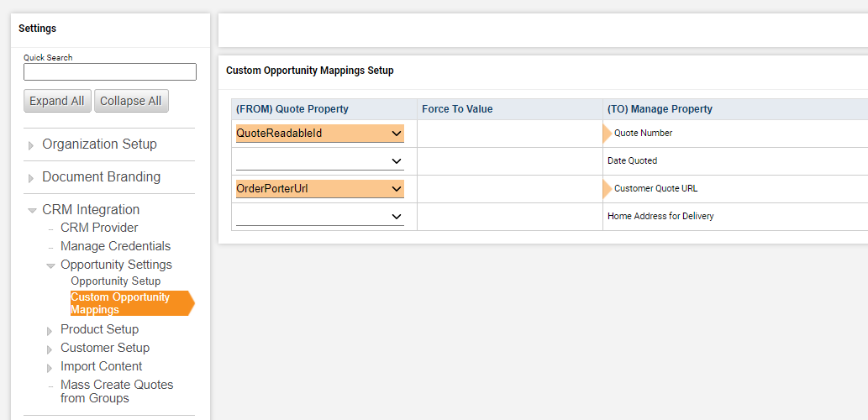This screenshot has width=868, height=420.
Task: Collapse the CRM Integration section
Action: (32, 211)
